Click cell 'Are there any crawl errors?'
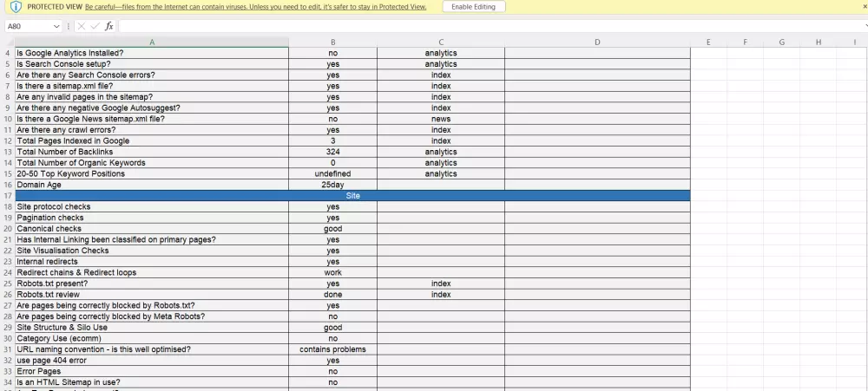Image resolution: width=868 pixels, height=391 pixels. (x=152, y=130)
